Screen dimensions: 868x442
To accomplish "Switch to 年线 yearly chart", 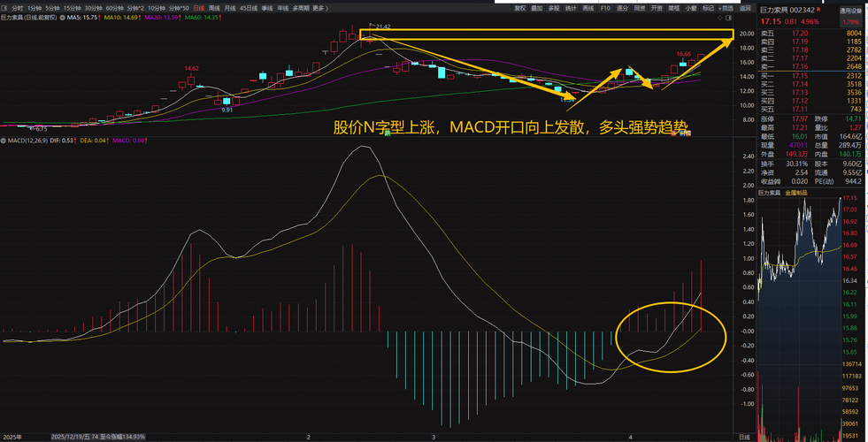I will [283, 8].
